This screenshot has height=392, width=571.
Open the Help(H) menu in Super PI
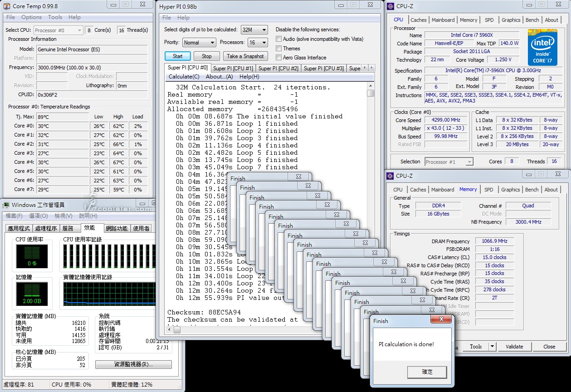tap(249, 77)
